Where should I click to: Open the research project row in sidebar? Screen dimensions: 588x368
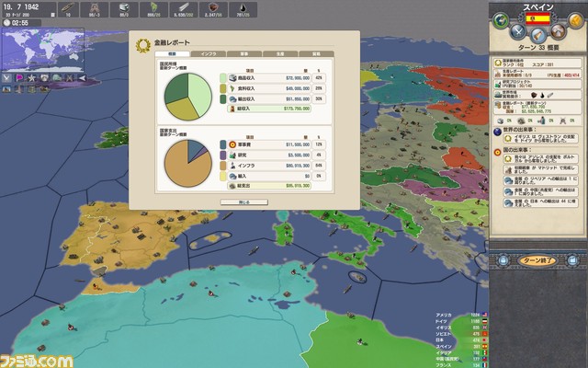(x=537, y=84)
